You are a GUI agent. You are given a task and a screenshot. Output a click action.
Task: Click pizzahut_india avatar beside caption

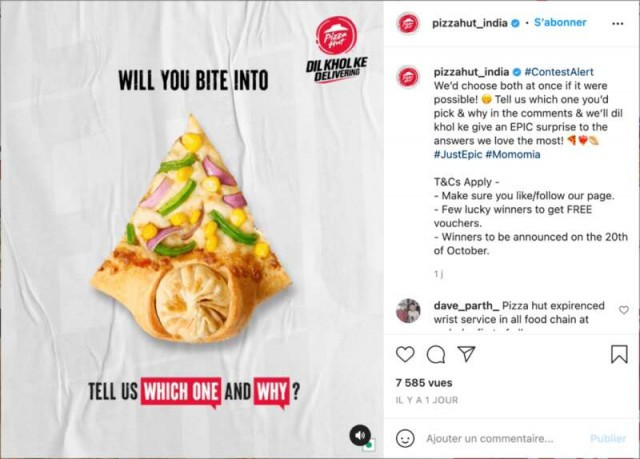pos(408,76)
